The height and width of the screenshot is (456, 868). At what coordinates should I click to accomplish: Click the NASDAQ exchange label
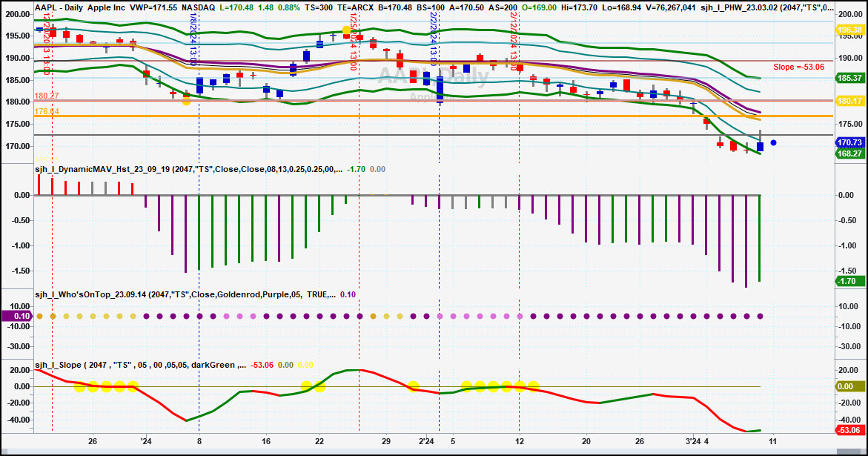pos(198,7)
